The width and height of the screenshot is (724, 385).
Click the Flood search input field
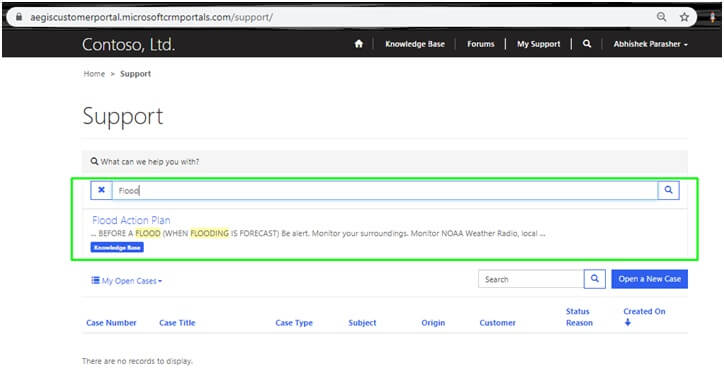[x=385, y=190]
